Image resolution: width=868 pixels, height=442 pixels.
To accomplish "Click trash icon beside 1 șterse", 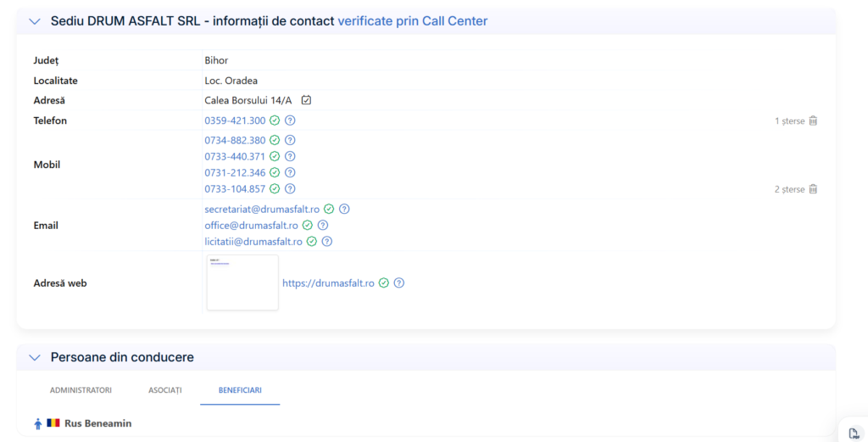I will tap(813, 120).
